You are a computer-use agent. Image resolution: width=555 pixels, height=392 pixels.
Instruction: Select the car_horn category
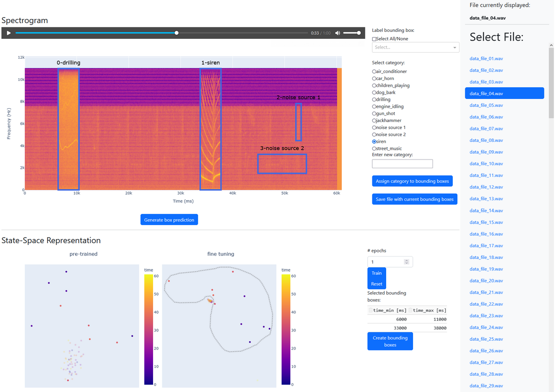coord(374,79)
